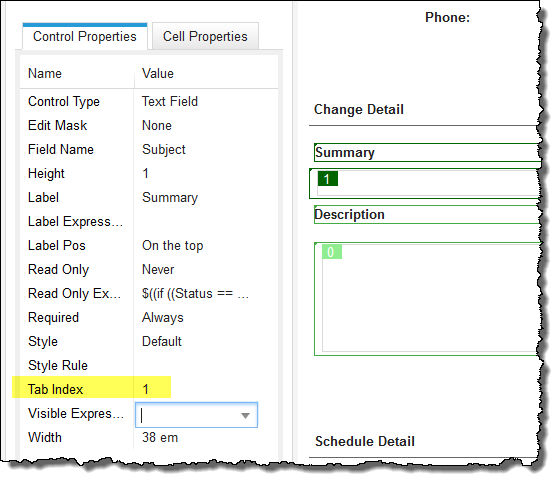This screenshot has width=559, height=481.
Task: Select the Style value Default
Action: coord(161,342)
